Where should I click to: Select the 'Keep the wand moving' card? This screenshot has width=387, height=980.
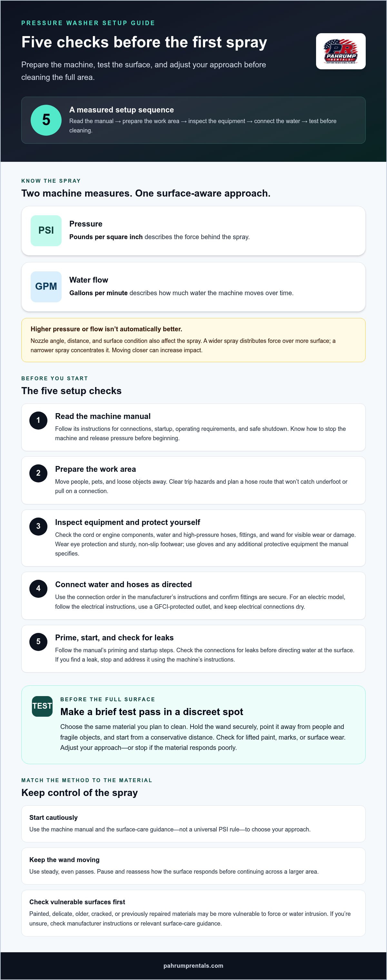coord(193,866)
